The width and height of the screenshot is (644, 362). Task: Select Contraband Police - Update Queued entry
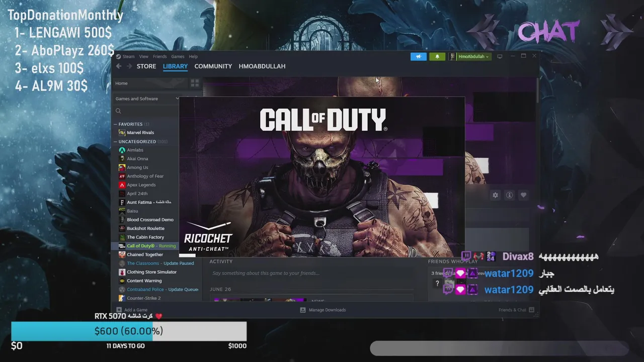pos(163,290)
